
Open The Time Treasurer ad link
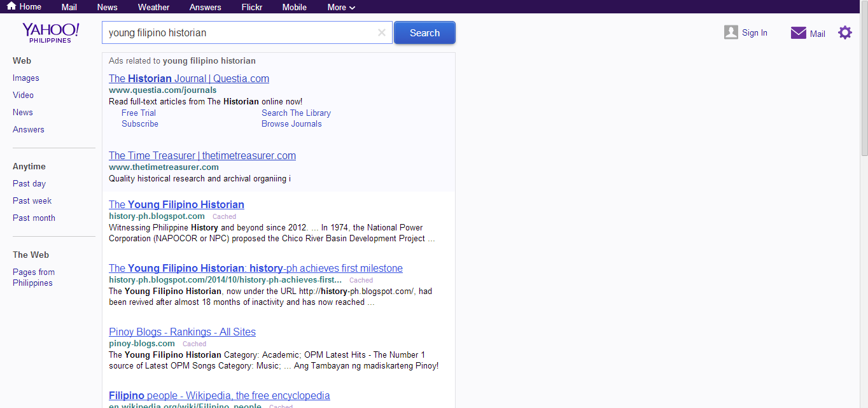(202, 155)
